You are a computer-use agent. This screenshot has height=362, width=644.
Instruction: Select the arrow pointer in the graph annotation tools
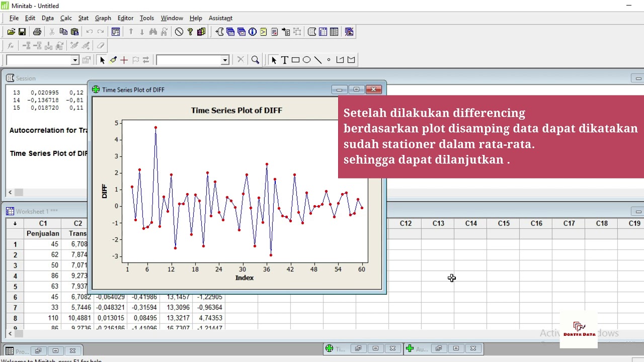point(274,60)
